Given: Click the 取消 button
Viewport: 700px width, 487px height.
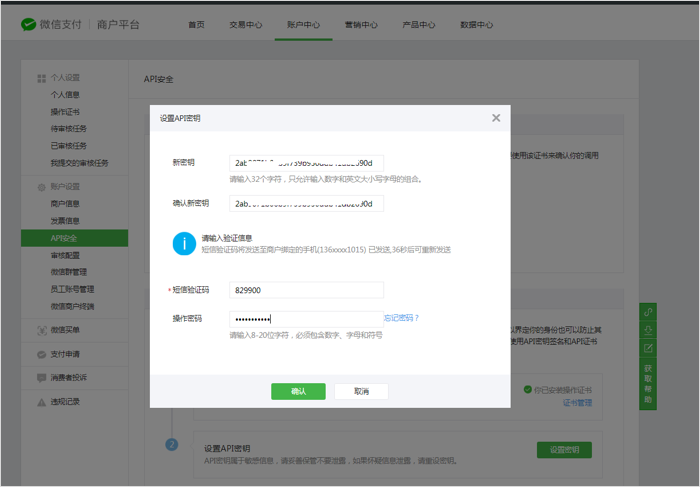Looking at the screenshot, I should point(361,391).
